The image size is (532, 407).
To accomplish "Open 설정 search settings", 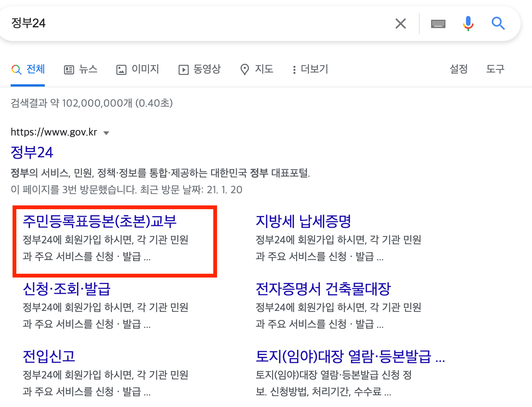I will [459, 69].
